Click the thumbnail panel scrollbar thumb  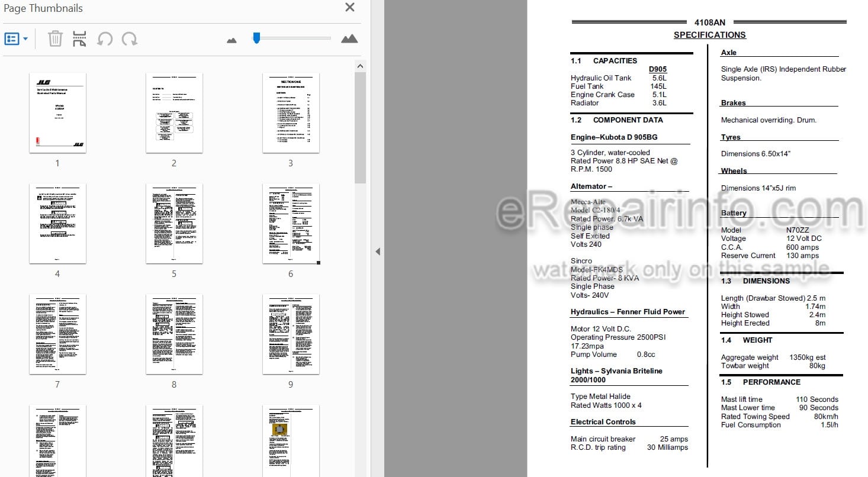coord(360,128)
